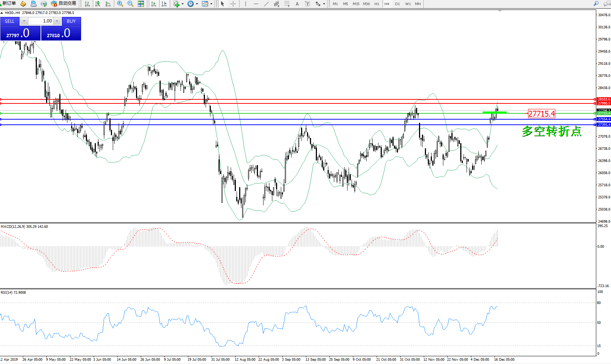The image size is (611, 364).
Task: Switch to the D1 timeframe
Action: coord(397,4)
